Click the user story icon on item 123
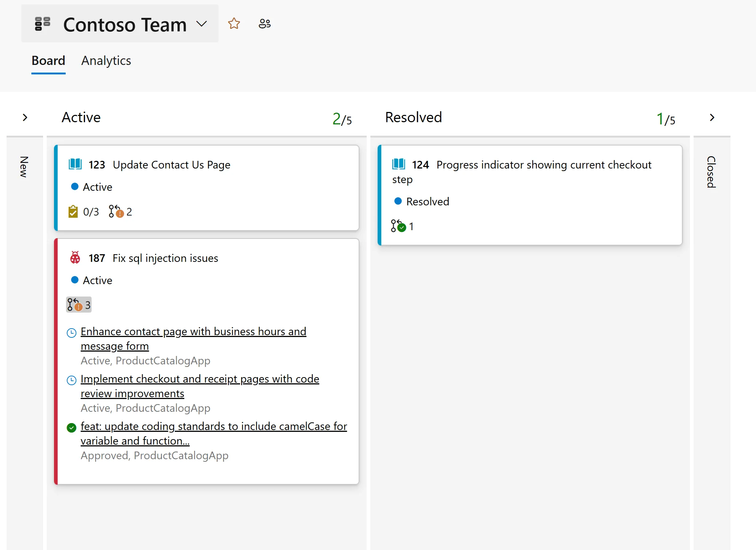 (75, 164)
